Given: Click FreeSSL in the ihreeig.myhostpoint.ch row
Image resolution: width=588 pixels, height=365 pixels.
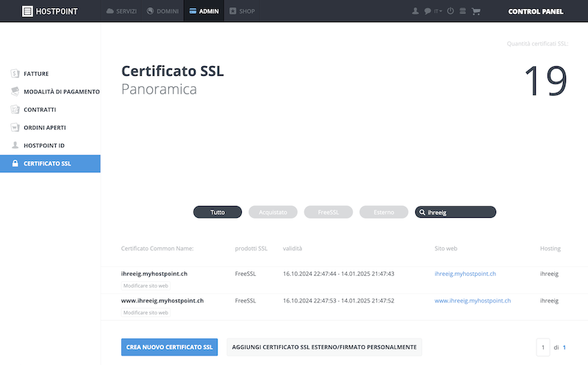Looking at the screenshot, I should point(245,274).
